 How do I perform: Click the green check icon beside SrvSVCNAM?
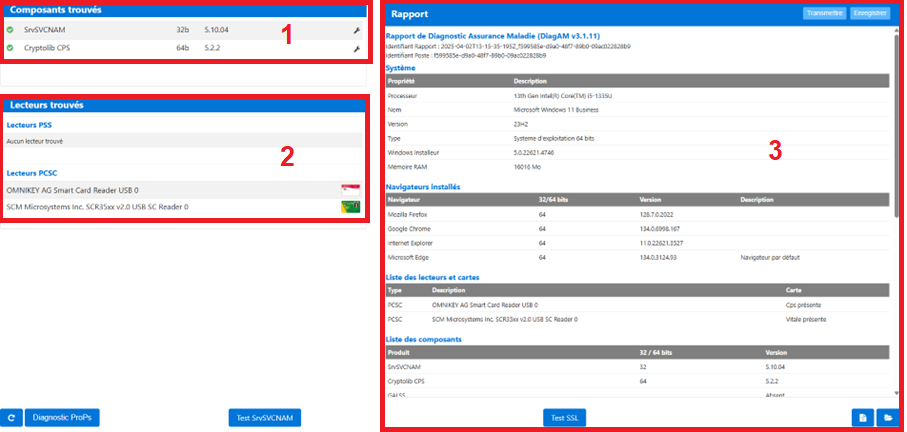[10, 31]
